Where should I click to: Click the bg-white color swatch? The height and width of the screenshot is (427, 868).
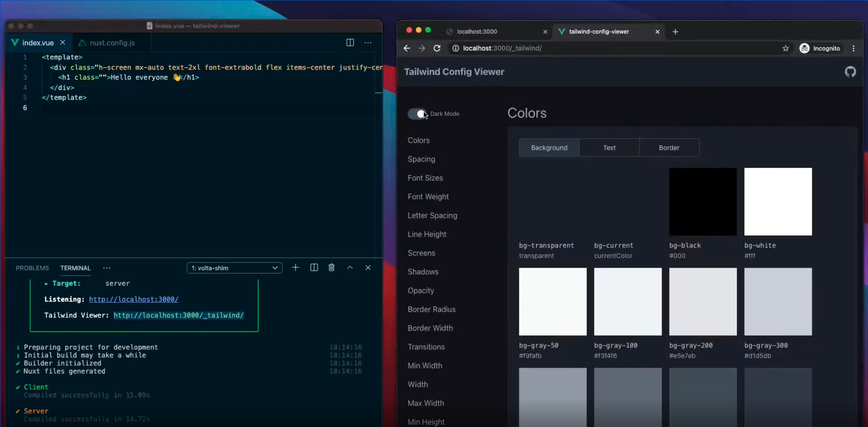coord(778,202)
